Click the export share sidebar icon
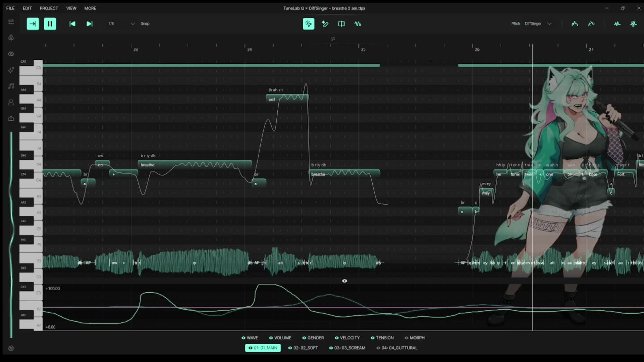Image resolution: width=644 pixels, height=362 pixels. click(11, 118)
